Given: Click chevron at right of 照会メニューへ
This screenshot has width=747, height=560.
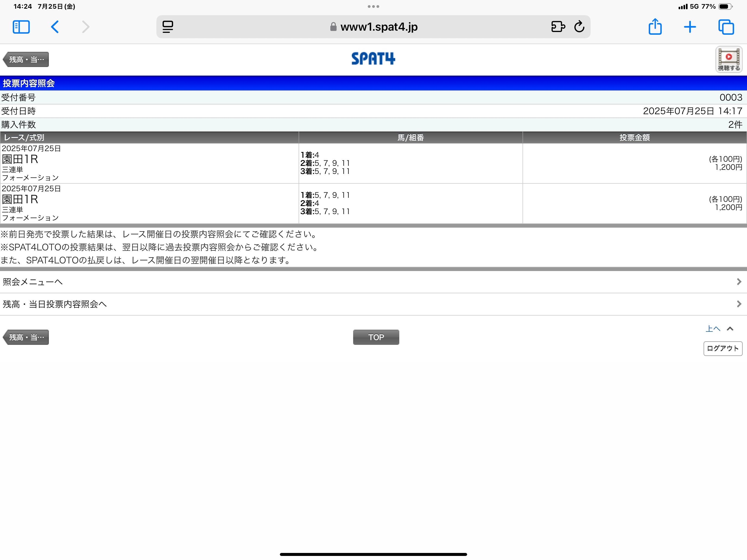Looking at the screenshot, I should [x=739, y=282].
